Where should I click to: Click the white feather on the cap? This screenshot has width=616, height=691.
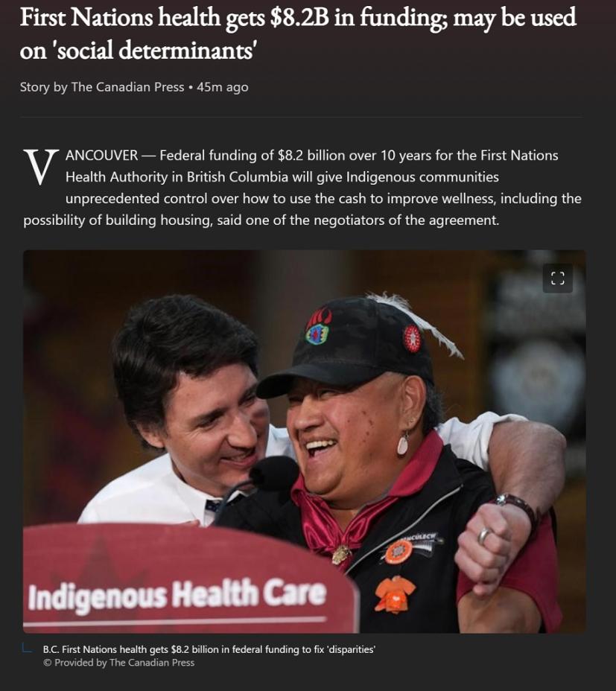(416, 323)
